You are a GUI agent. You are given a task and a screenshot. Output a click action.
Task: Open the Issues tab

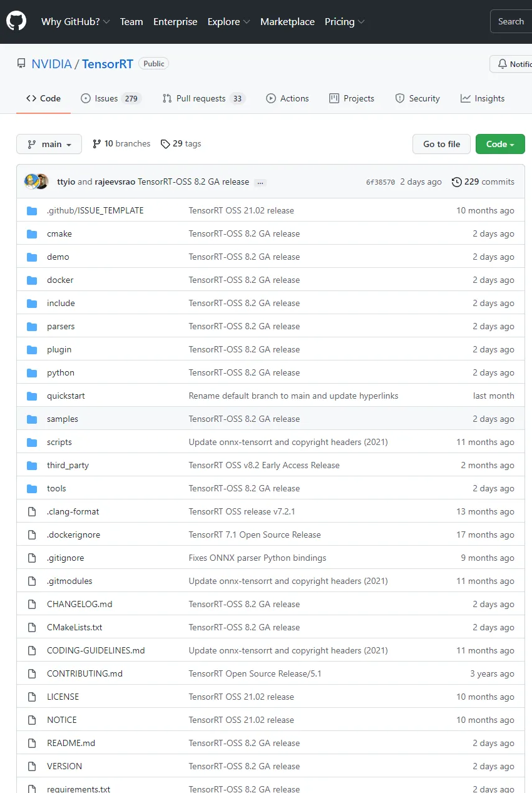(x=111, y=98)
